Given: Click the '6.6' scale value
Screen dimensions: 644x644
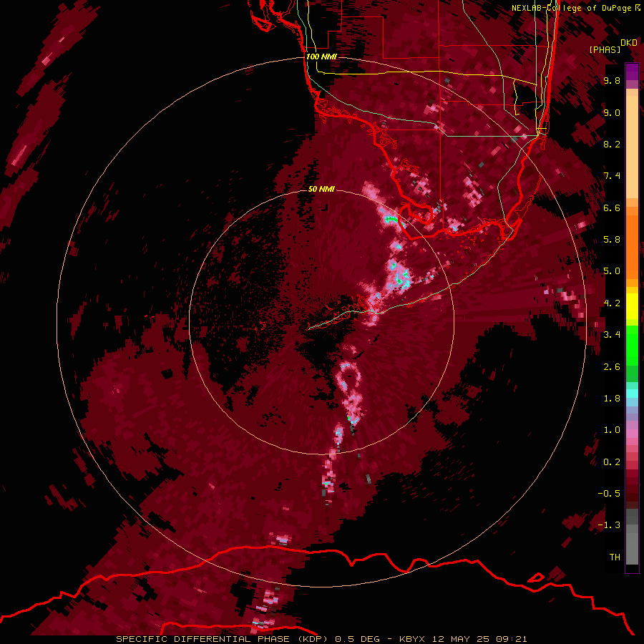Looking at the screenshot, I should pos(612,208).
